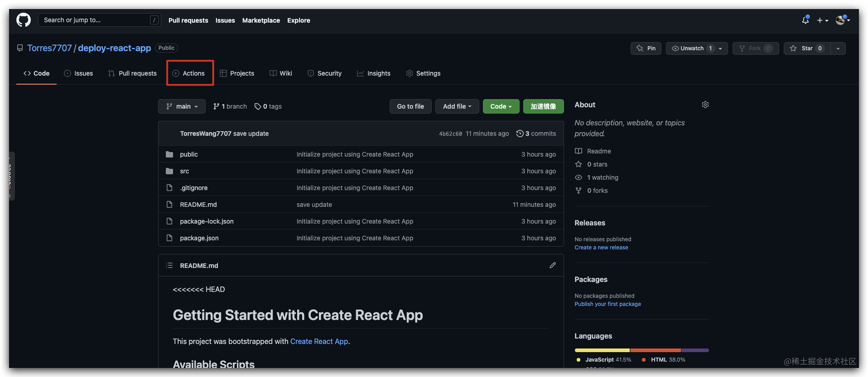Switch to the Actions tab
This screenshot has height=377, width=868.
pos(188,73)
